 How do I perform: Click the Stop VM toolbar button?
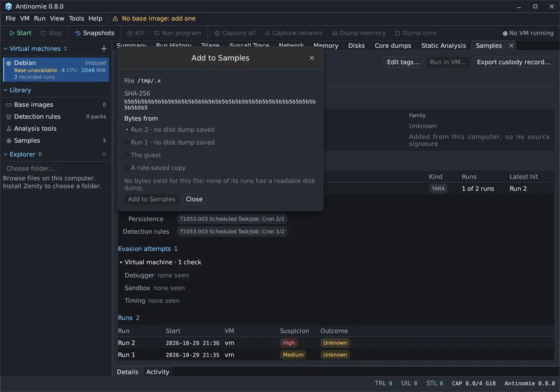click(x=52, y=33)
